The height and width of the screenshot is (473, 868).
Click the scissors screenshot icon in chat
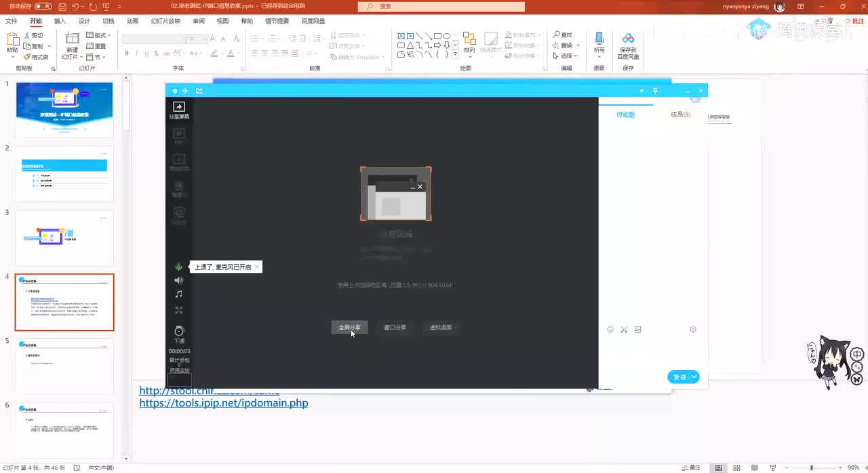pyautogui.click(x=624, y=329)
